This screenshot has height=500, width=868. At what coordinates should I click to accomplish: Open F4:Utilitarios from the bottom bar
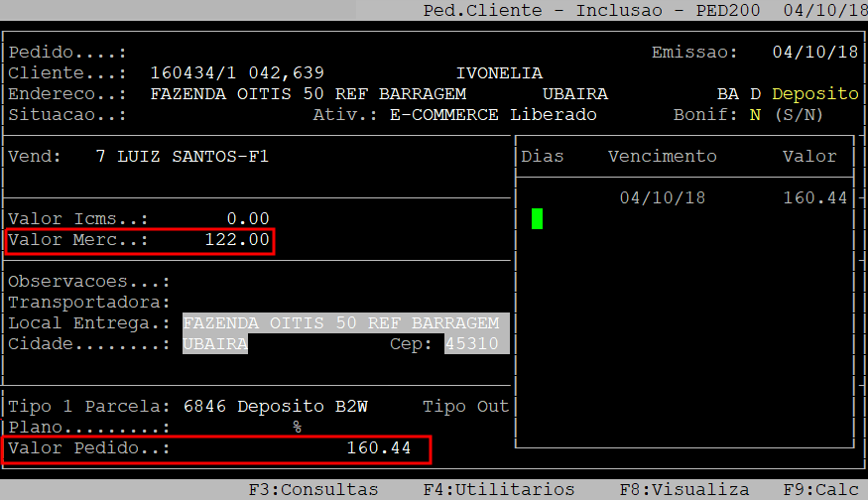point(498,489)
